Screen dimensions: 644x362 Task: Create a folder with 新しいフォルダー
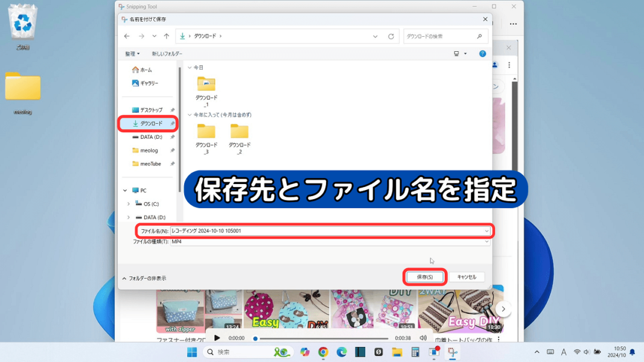pos(167,53)
